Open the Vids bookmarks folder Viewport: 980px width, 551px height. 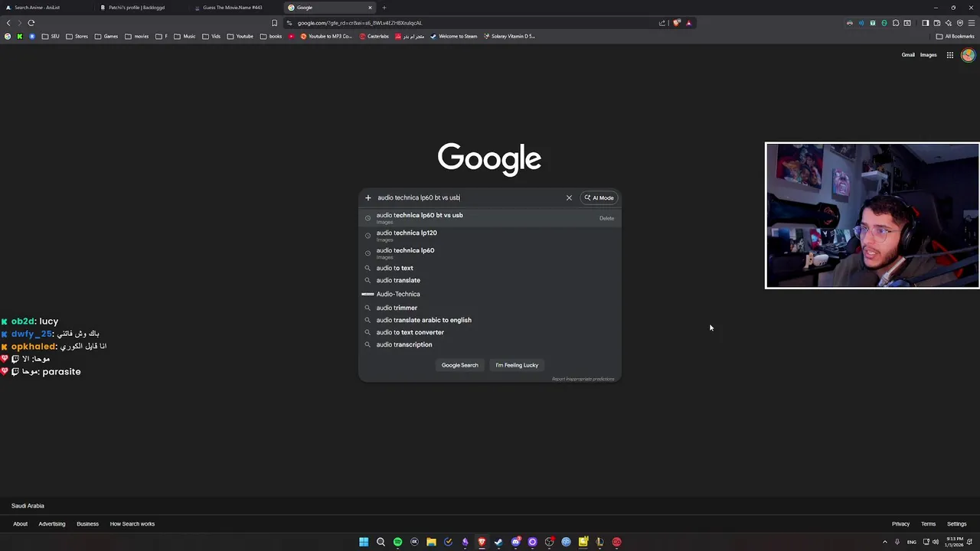tap(211, 36)
